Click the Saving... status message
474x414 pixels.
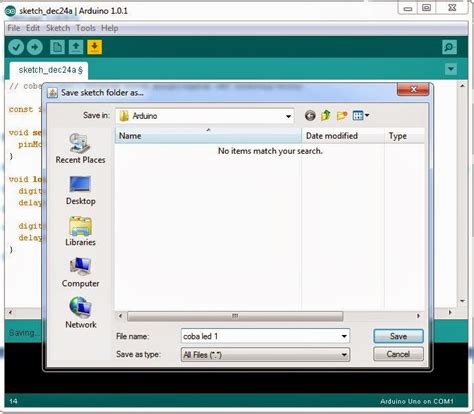pos(24,333)
